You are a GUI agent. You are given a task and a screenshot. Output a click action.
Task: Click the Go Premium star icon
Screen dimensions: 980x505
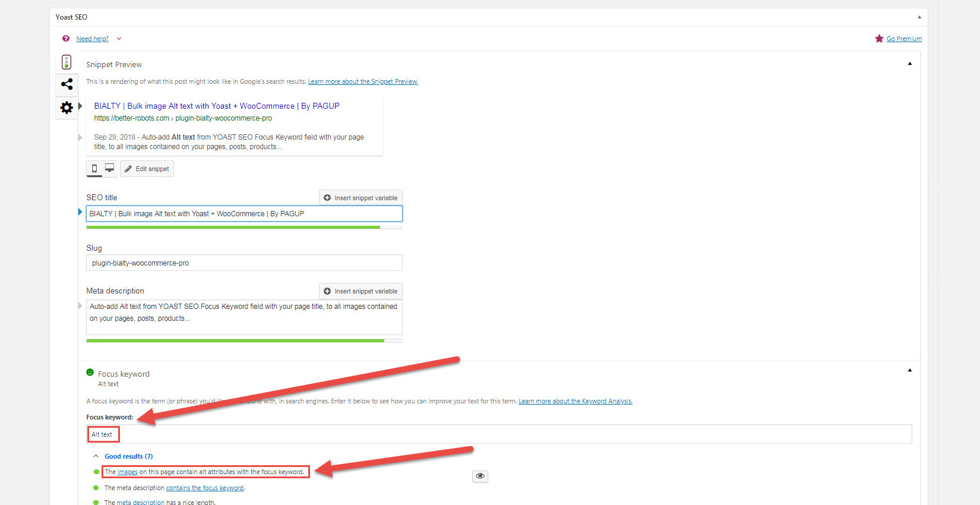tap(879, 39)
